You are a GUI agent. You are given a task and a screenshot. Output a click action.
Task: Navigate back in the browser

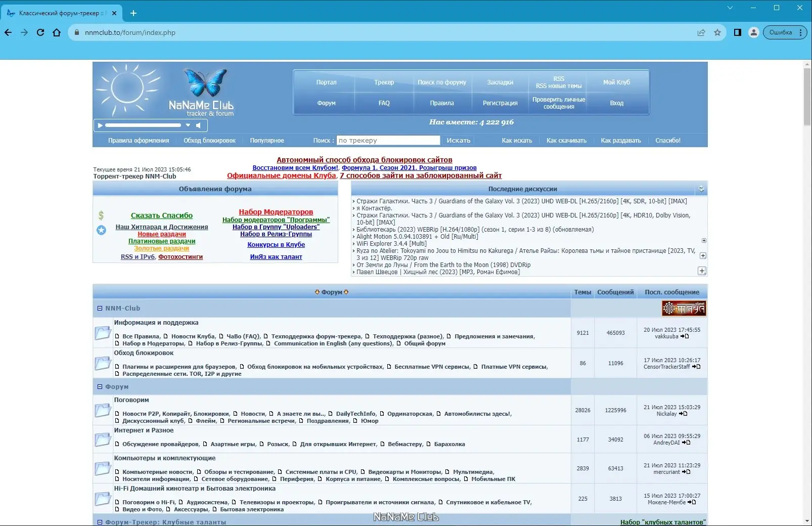pos(8,32)
